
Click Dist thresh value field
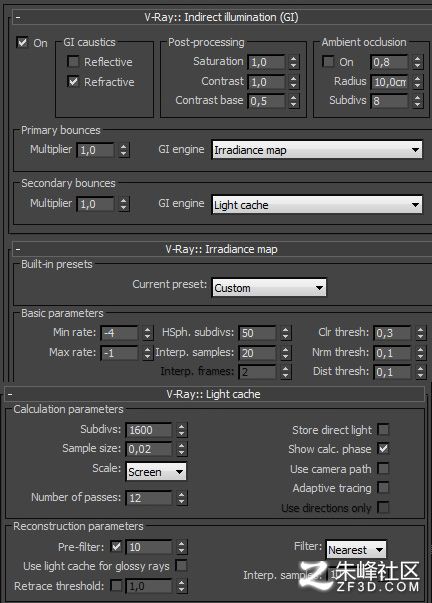392,372
